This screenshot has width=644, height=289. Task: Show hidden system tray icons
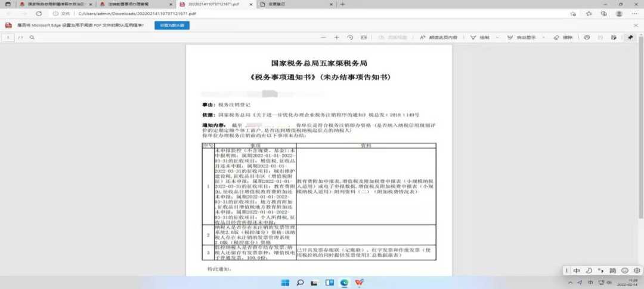point(570,283)
